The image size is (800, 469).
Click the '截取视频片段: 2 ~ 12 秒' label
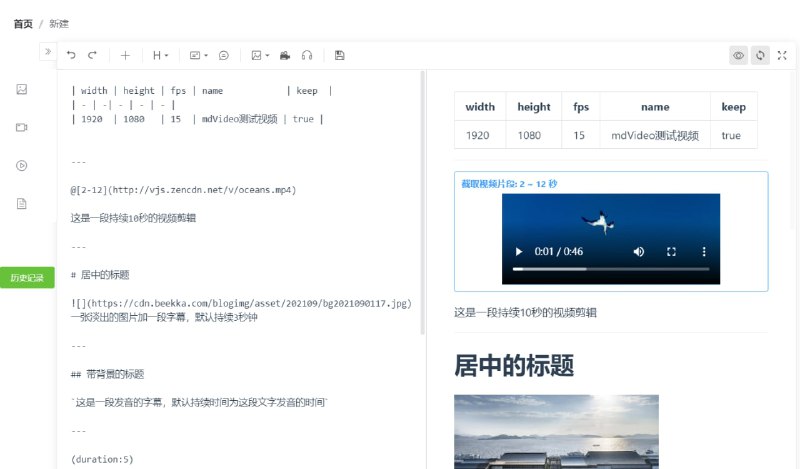509,184
